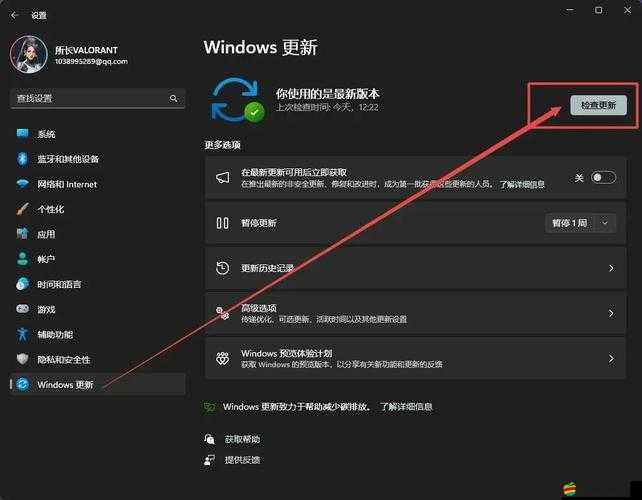Click the 查找设置 search field
The width and height of the screenshot is (642, 500).
click(x=97, y=98)
